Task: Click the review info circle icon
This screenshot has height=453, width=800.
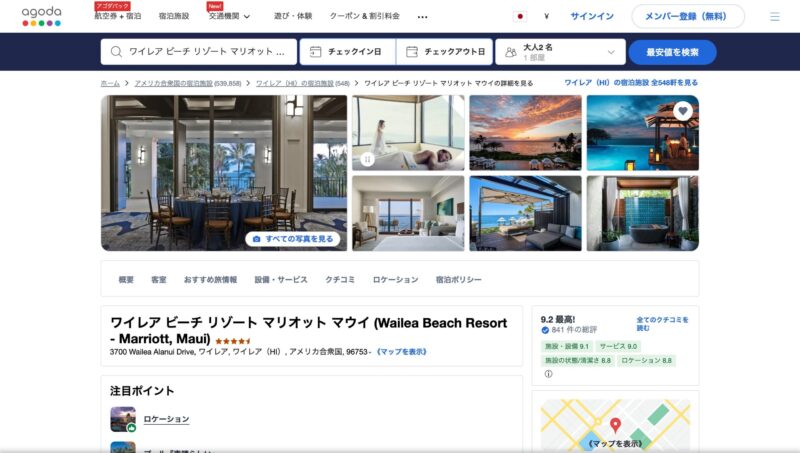Action: (548, 373)
